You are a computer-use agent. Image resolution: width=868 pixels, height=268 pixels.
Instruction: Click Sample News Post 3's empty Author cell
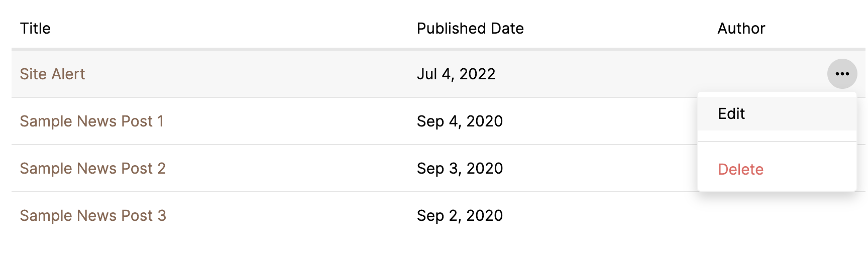pyautogui.click(x=753, y=216)
